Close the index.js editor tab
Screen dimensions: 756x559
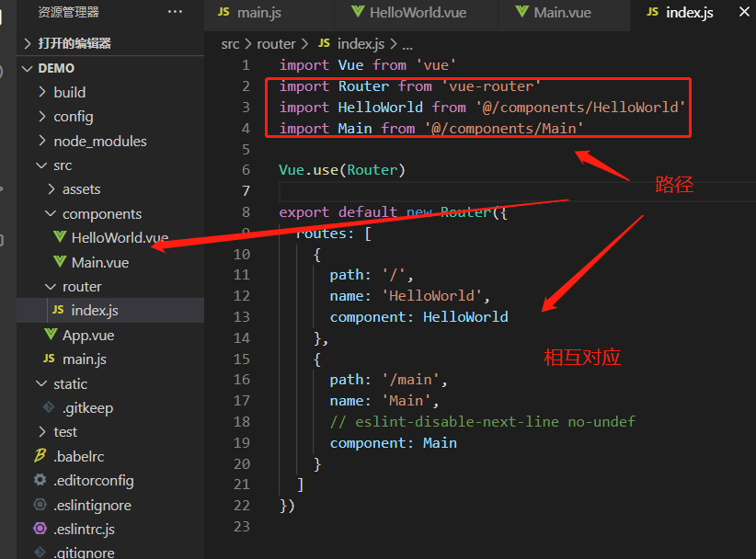tap(744, 12)
